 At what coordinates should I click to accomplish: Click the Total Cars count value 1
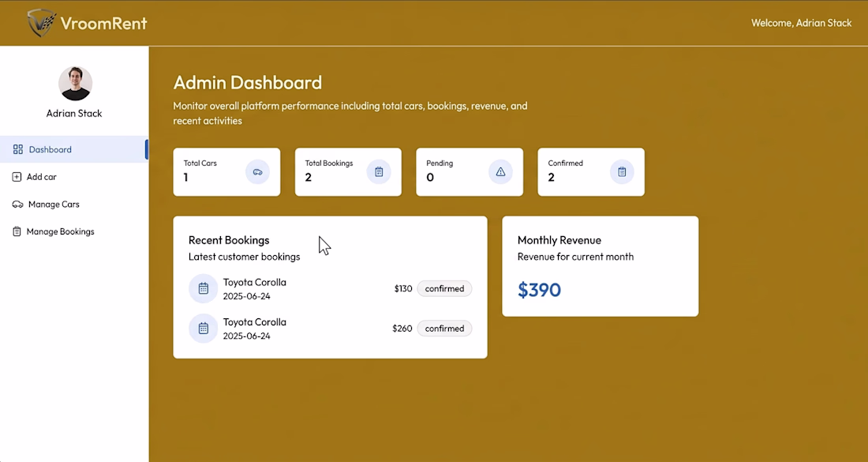pos(186,177)
